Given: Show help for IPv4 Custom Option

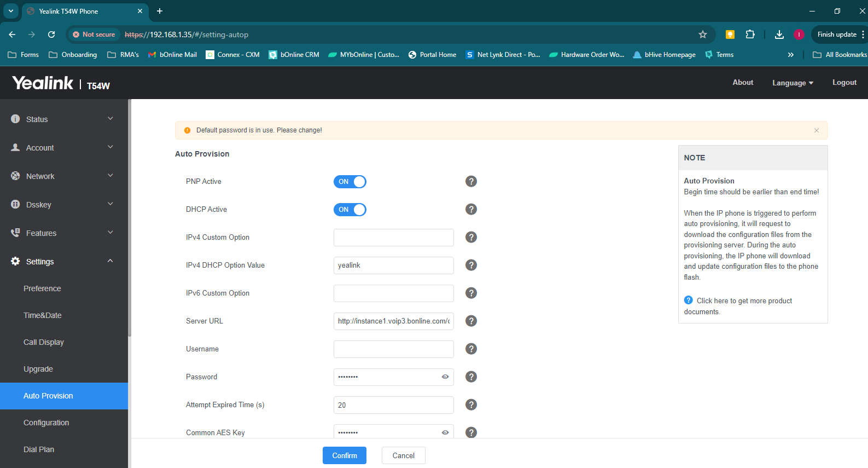Looking at the screenshot, I should coord(471,237).
